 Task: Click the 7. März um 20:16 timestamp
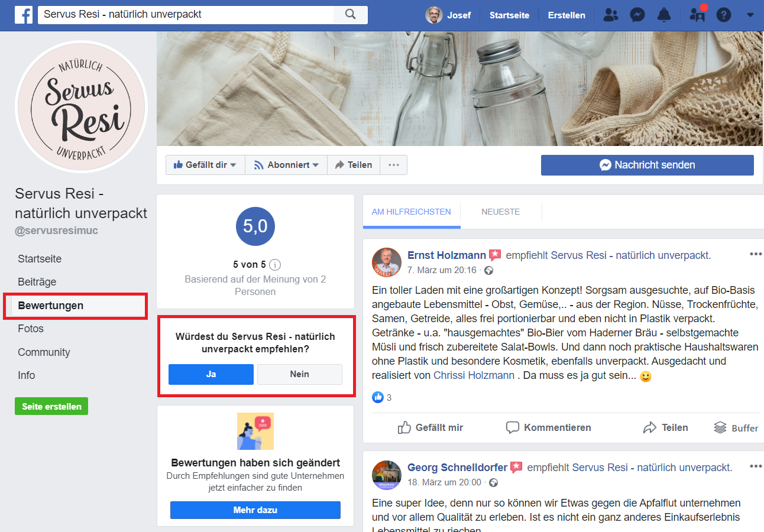[442, 270]
